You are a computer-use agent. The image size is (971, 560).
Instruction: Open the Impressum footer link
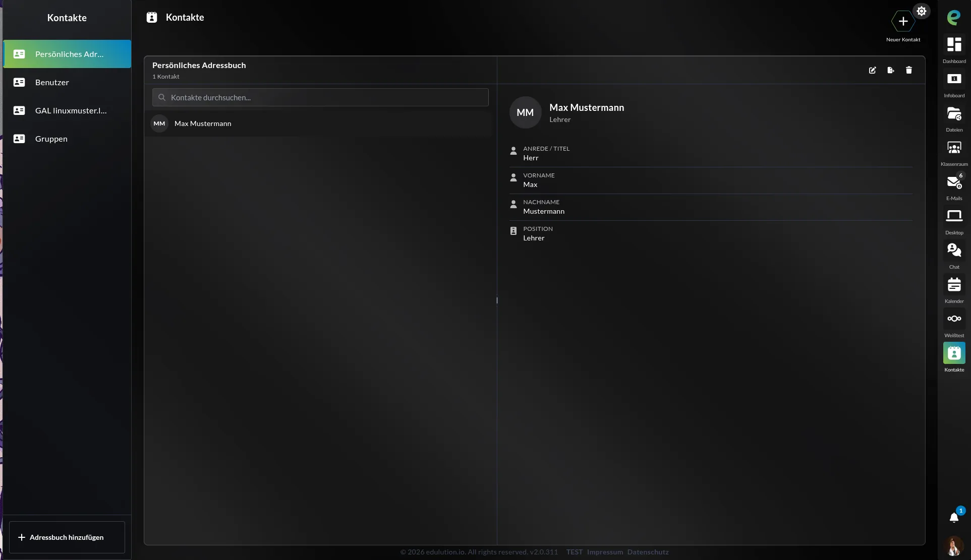tap(605, 552)
